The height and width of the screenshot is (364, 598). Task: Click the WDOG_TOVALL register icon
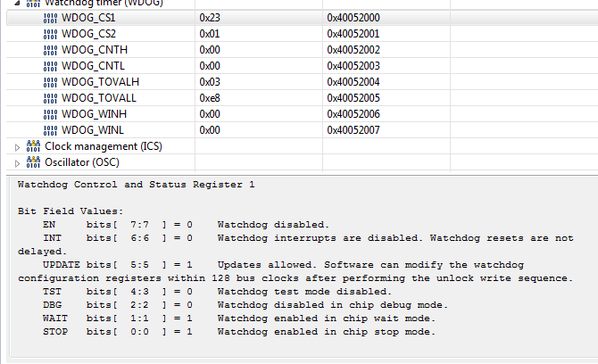point(50,97)
